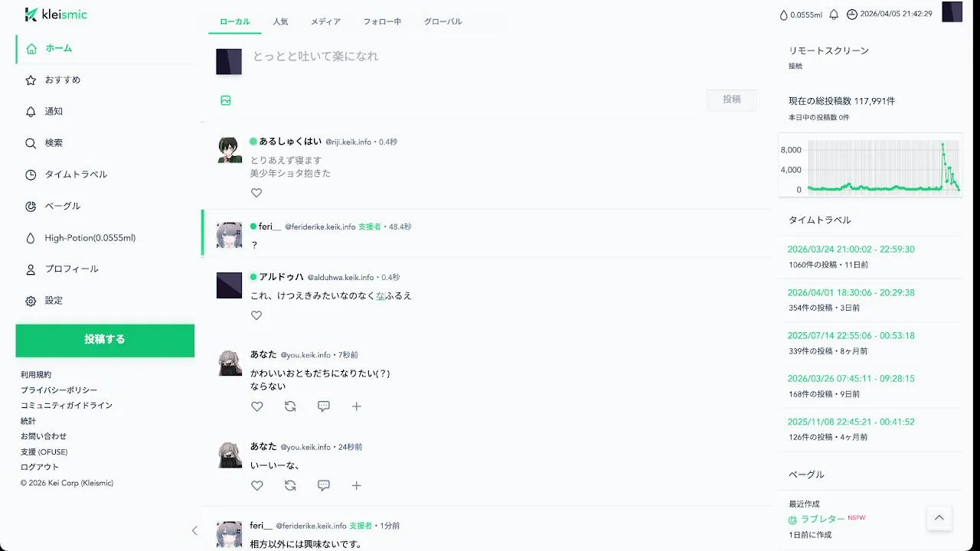Switch to the グローバル tab
Screen dimensions: 980x551
click(x=443, y=21)
